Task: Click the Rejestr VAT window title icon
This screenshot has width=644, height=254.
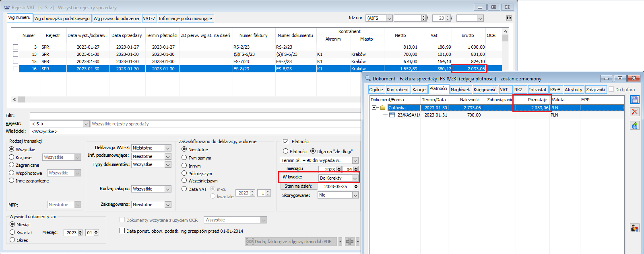Action: coord(7,7)
